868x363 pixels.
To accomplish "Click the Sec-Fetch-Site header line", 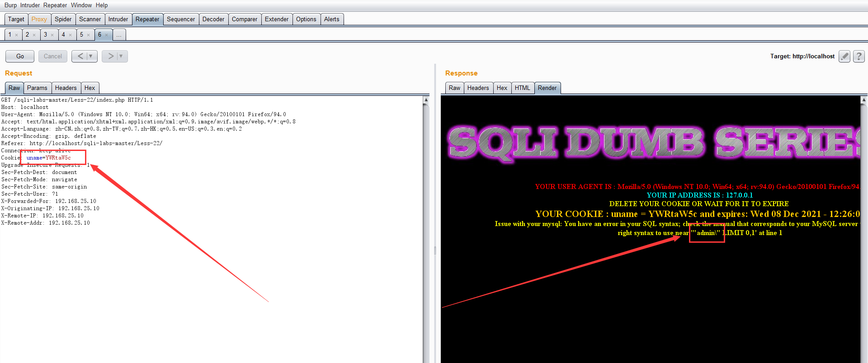I will [44, 187].
